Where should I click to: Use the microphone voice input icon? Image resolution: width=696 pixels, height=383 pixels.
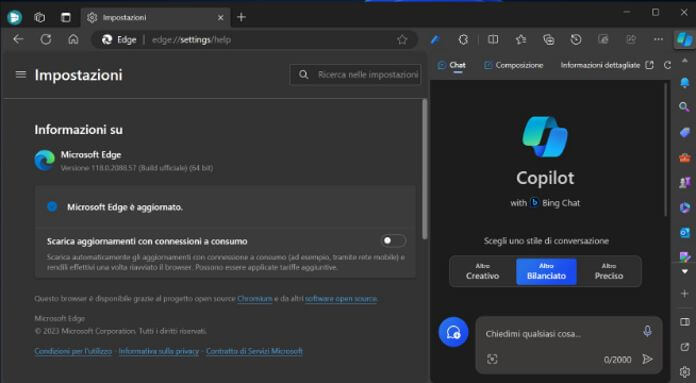point(648,331)
